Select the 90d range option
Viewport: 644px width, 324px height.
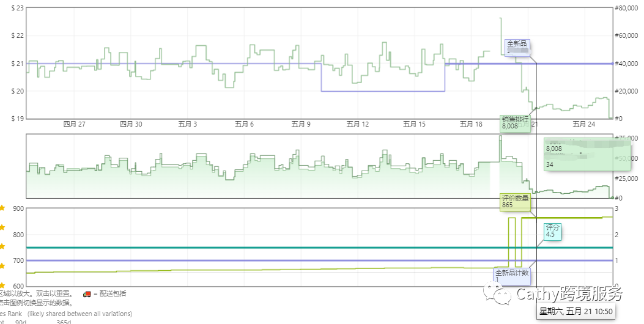tap(21, 322)
